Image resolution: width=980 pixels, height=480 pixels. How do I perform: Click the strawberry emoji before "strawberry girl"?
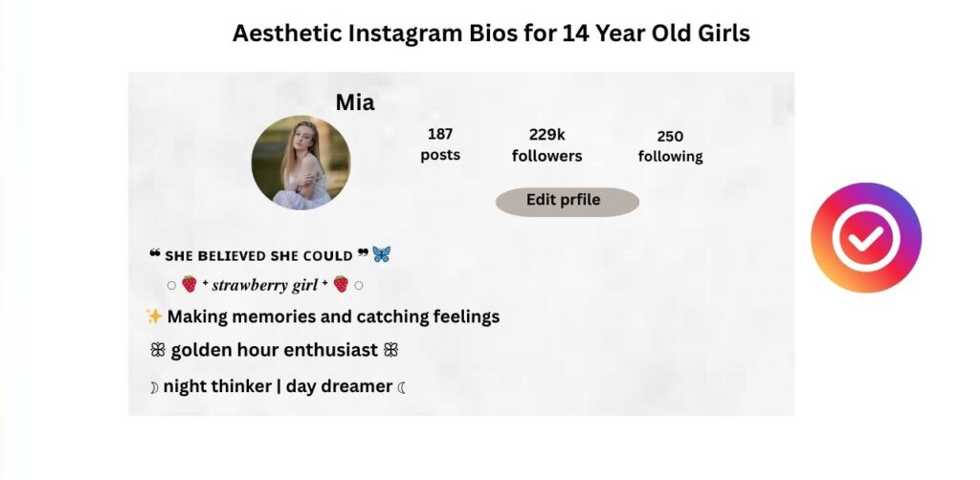point(189,284)
